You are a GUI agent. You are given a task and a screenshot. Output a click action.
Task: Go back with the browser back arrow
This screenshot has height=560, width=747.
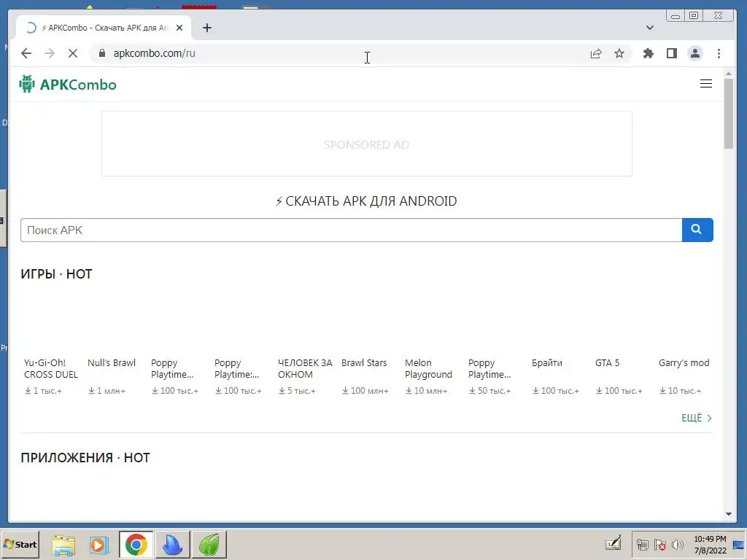click(x=26, y=53)
